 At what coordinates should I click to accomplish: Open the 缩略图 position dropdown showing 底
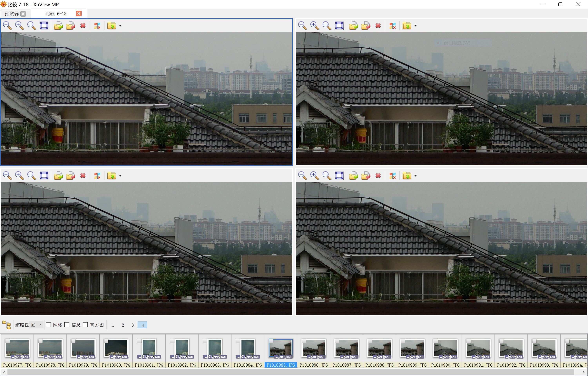coord(36,325)
